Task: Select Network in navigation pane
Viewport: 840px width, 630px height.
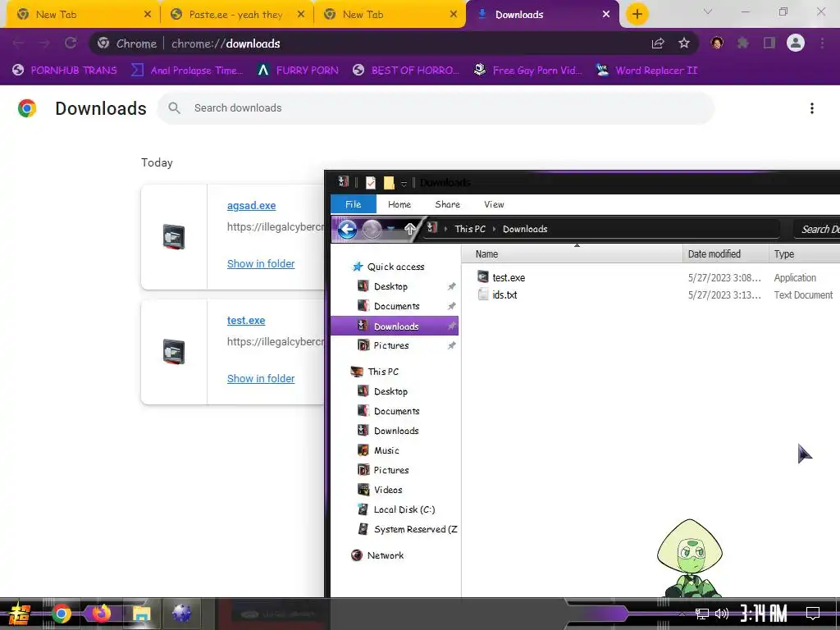Action: 386,555
